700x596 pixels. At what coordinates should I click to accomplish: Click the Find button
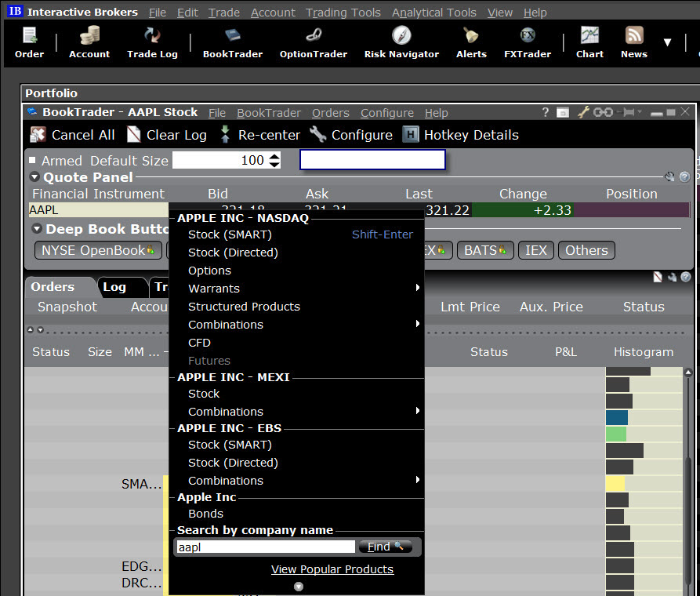coord(385,547)
